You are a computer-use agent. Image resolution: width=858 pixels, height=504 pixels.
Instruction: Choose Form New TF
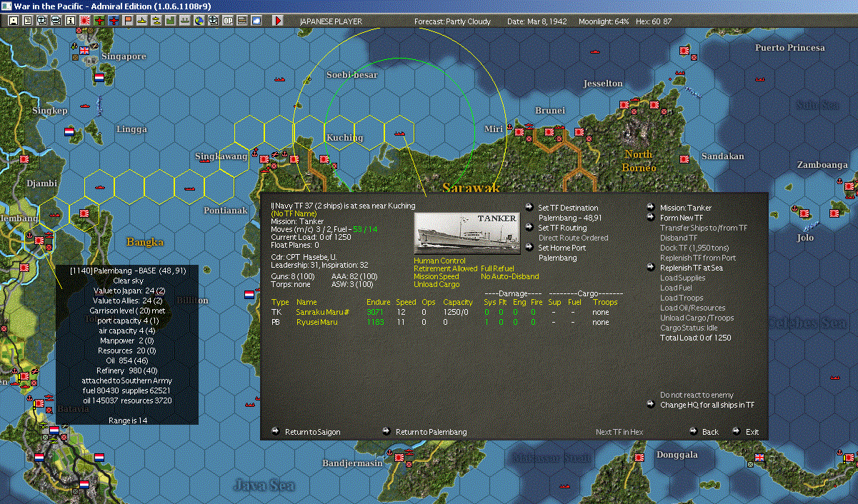(x=682, y=218)
